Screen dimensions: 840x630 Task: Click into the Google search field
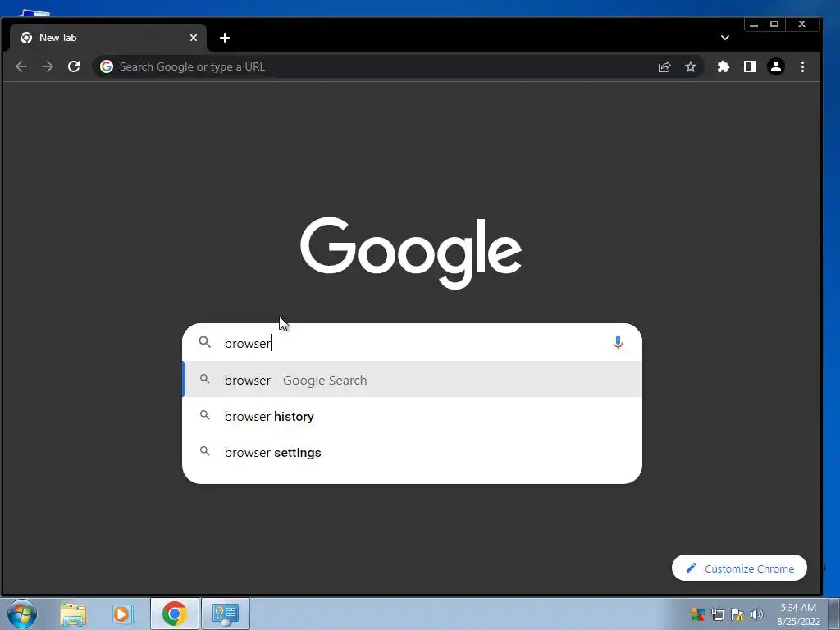pyautogui.click(x=412, y=342)
